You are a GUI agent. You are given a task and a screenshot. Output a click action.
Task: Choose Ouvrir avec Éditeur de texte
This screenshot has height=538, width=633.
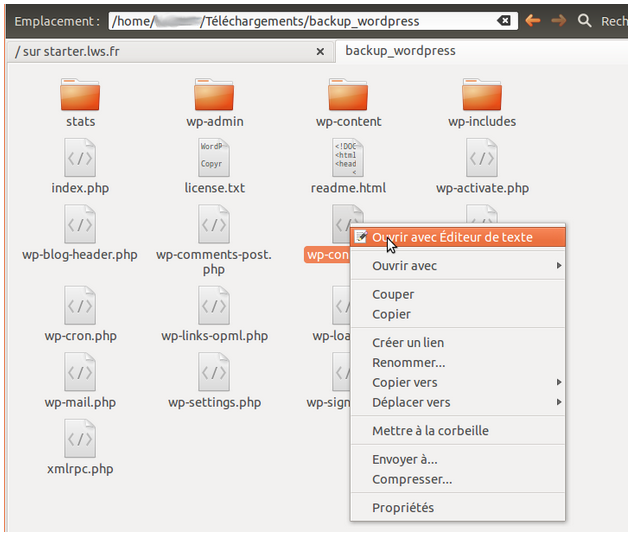[x=458, y=237]
